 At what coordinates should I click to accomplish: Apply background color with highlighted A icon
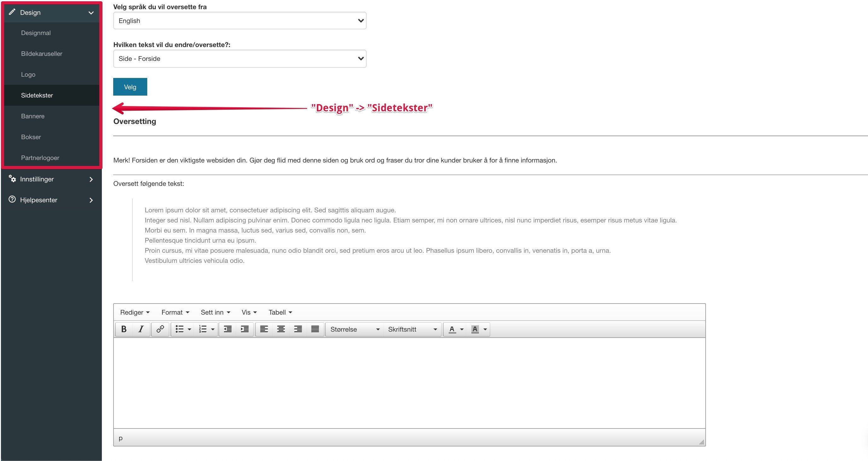coord(475,329)
